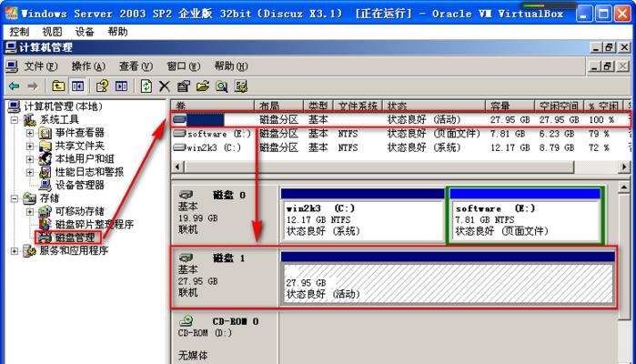
Task: Collapse the 存储 tree node
Action: (x=15, y=198)
